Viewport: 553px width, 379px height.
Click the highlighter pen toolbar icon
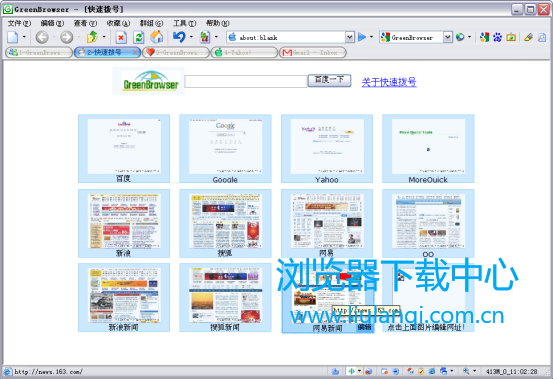[528, 37]
